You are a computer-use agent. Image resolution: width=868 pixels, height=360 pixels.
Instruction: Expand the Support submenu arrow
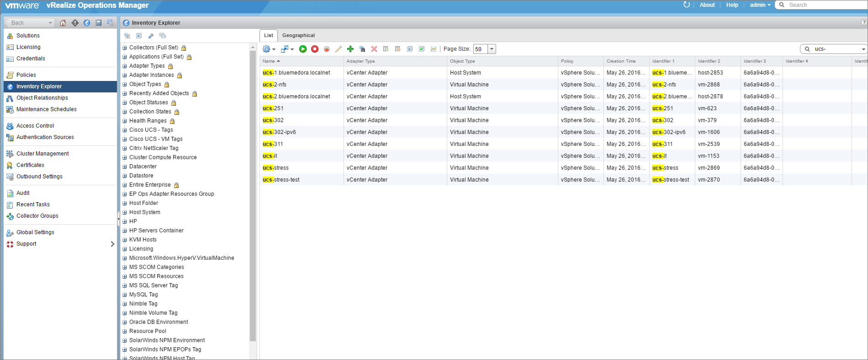112,244
